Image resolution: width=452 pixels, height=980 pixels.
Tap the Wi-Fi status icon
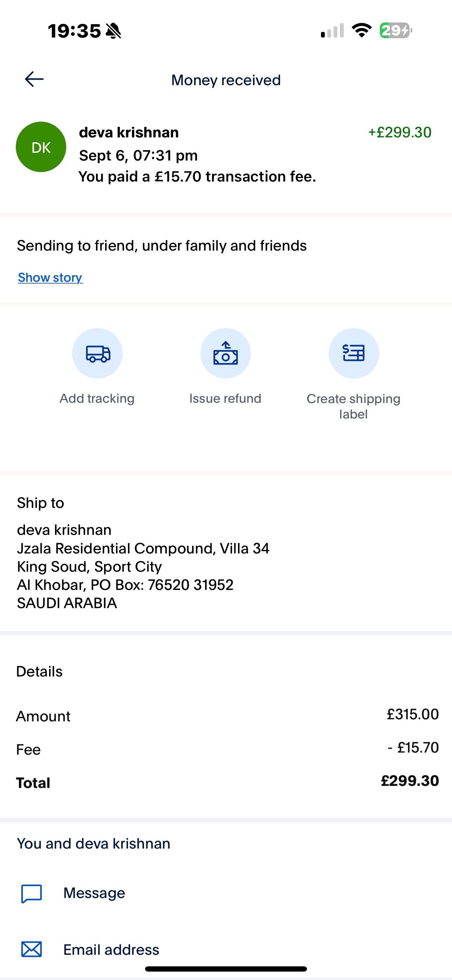362,30
